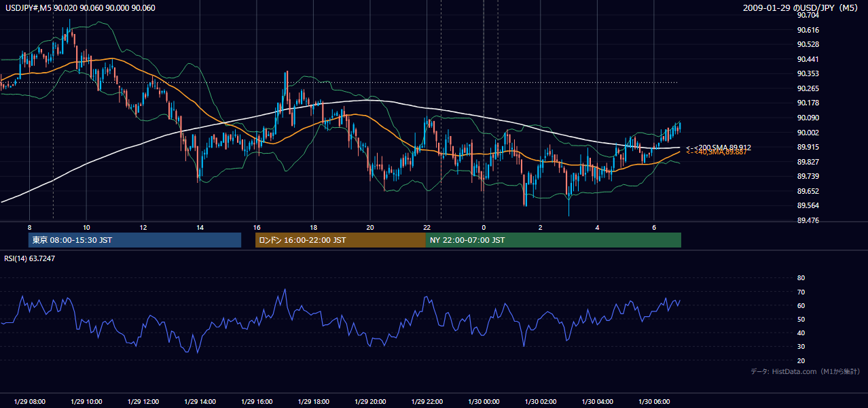868x408 pixels.
Task: Click the 200 SMA 89.912 label
Action: pos(719,147)
